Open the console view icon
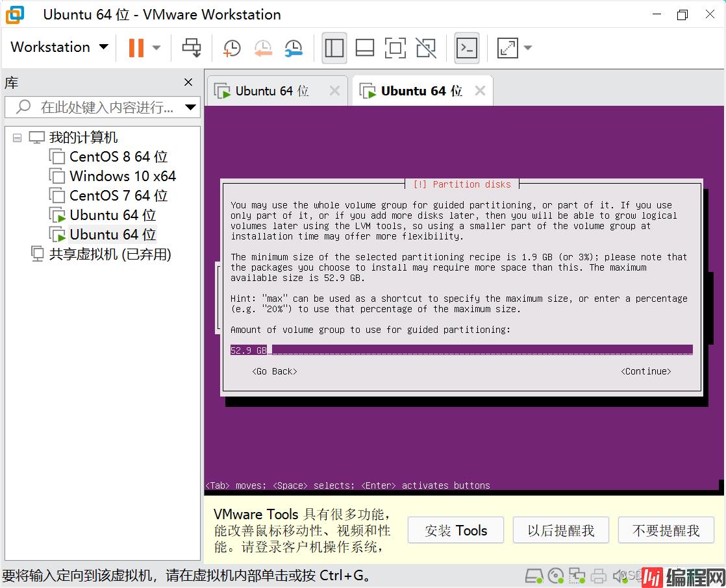 click(467, 47)
